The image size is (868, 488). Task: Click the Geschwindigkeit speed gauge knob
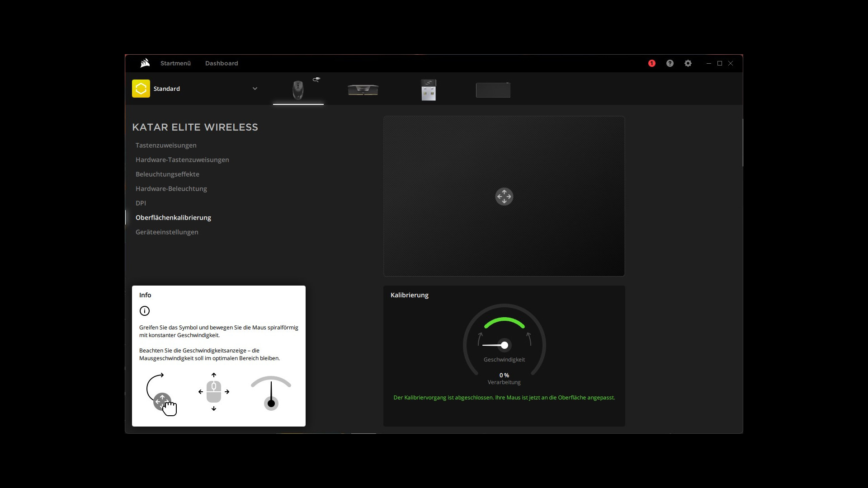(505, 345)
